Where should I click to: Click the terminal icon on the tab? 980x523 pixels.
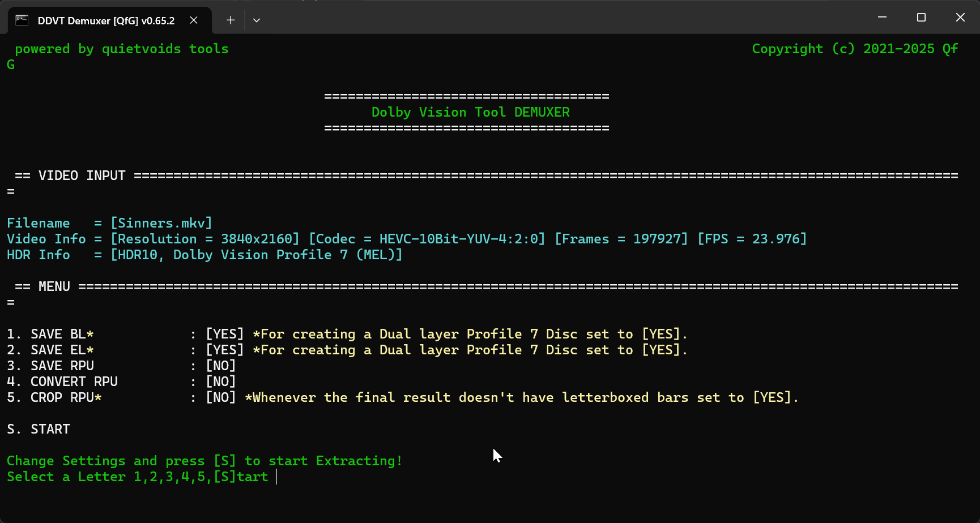[22, 20]
